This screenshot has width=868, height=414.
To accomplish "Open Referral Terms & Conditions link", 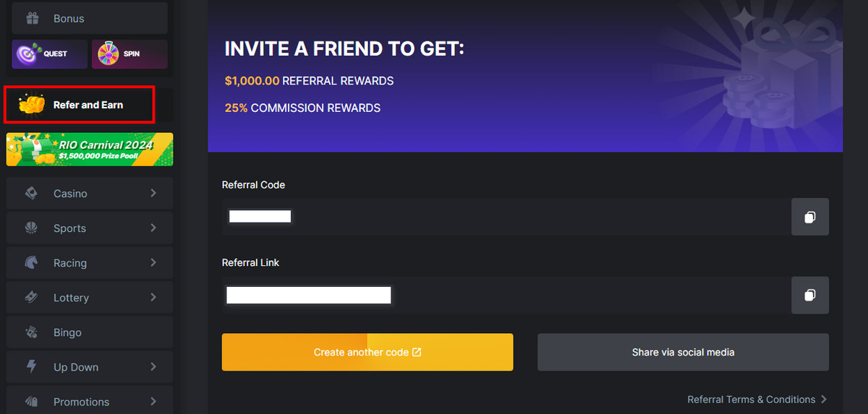I will [x=751, y=400].
